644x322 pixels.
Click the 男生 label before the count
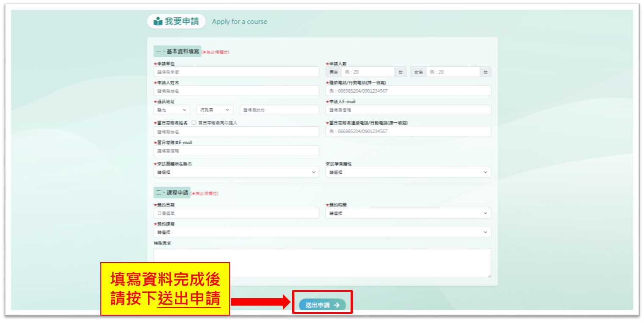coord(334,72)
